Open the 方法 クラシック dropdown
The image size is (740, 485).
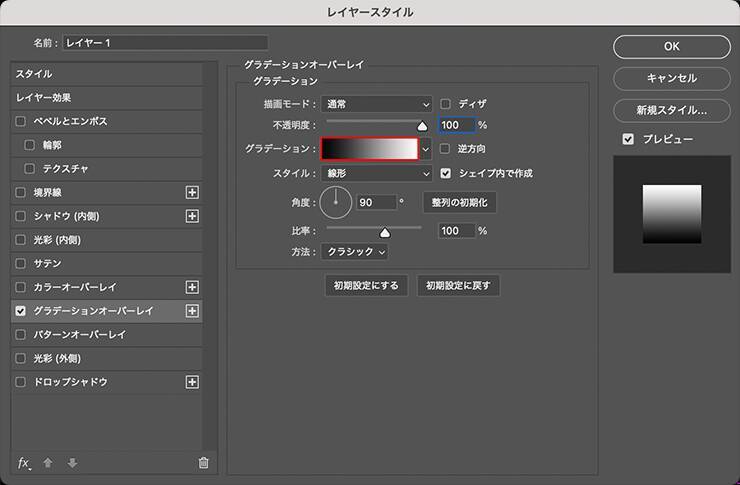pos(355,252)
